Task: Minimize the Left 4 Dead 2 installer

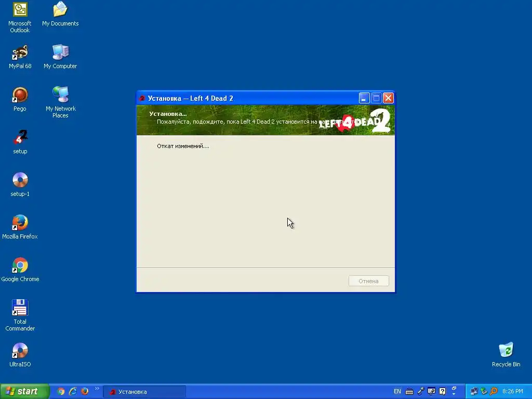Action: click(x=364, y=98)
